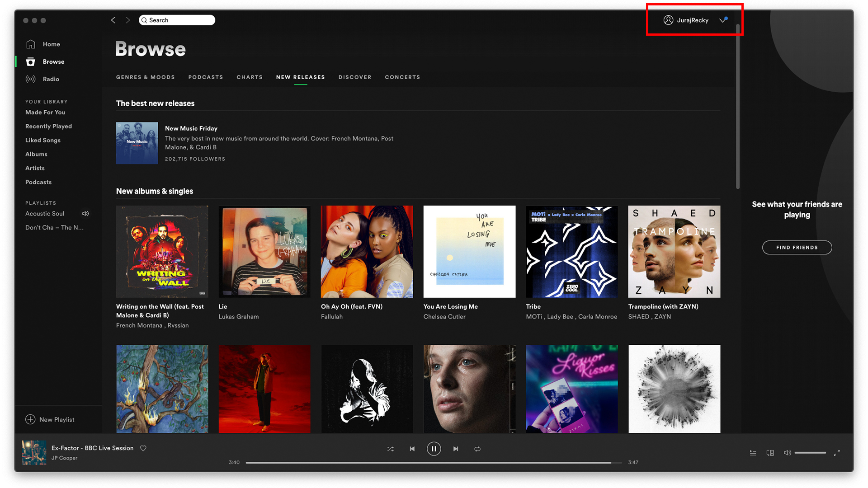Open Artists in Your Library
Image resolution: width=868 pixels, height=488 pixels.
[x=35, y=168]
